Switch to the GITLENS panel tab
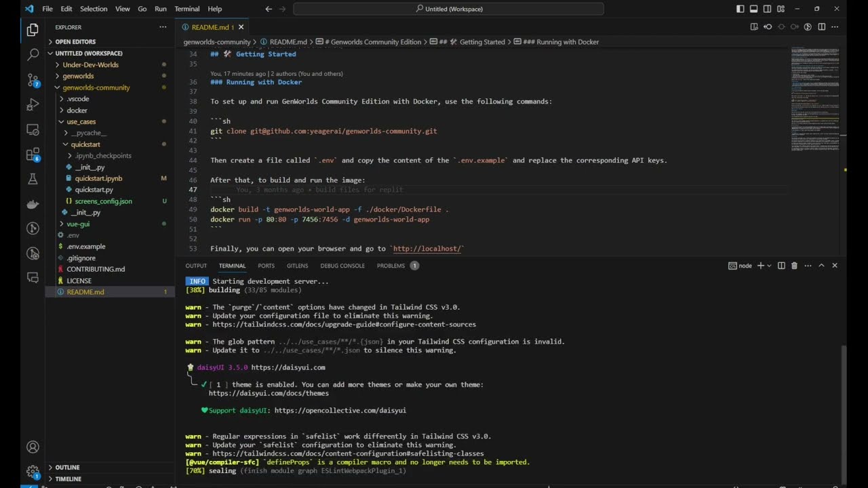This screenshot has width=868, height=488. pos(297,266)
